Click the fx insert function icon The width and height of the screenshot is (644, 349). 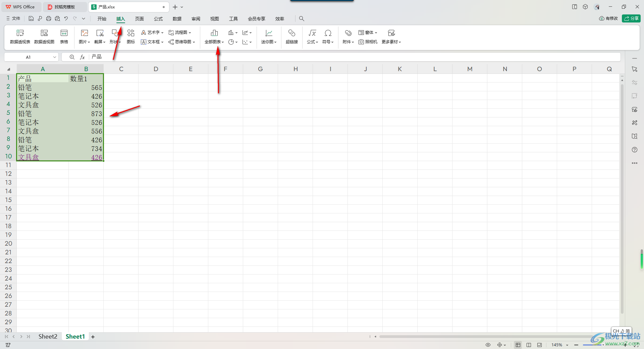pos(82,57)
